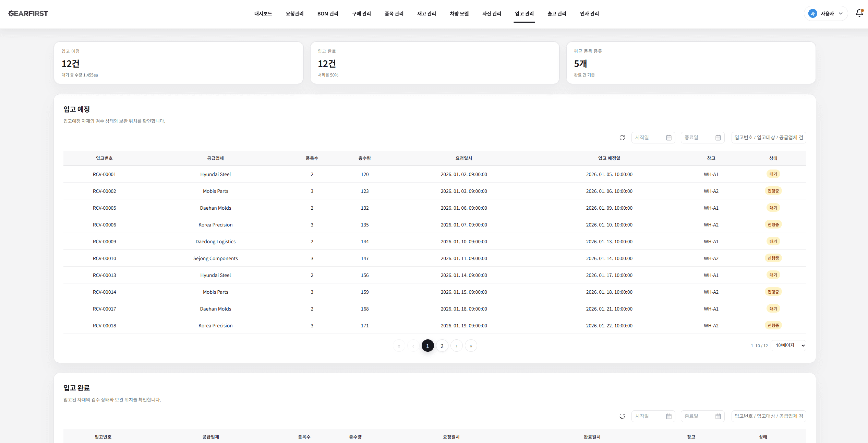Screen dimensions: 868x443
Task: Open calendar icon in 입고 완료 시작일 field
Action: 669,416
